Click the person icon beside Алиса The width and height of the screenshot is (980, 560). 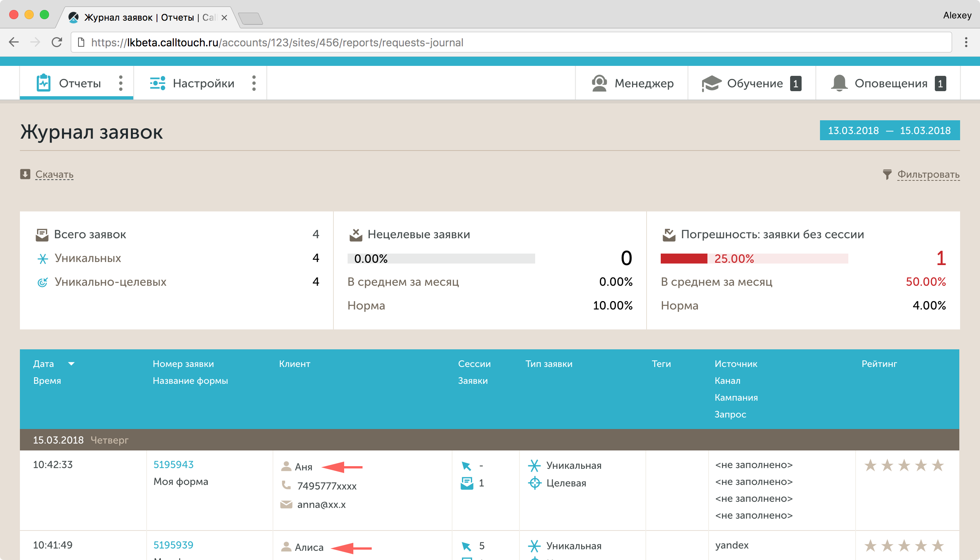286,547
